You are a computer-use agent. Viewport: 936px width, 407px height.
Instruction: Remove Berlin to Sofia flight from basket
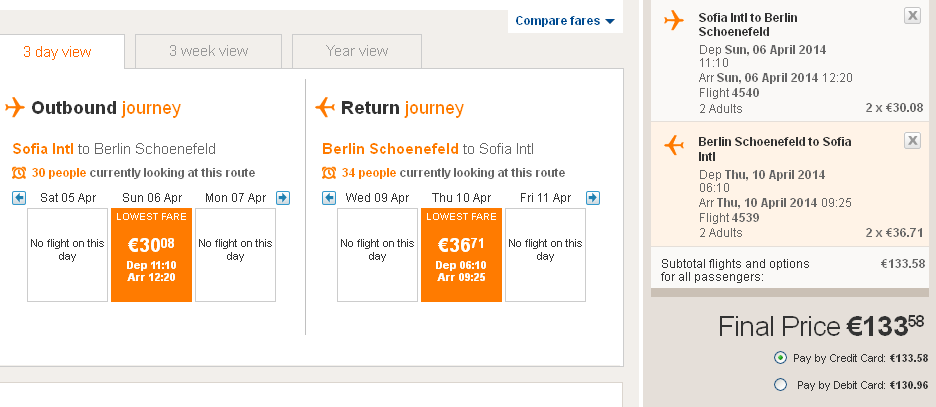point(912,141)
